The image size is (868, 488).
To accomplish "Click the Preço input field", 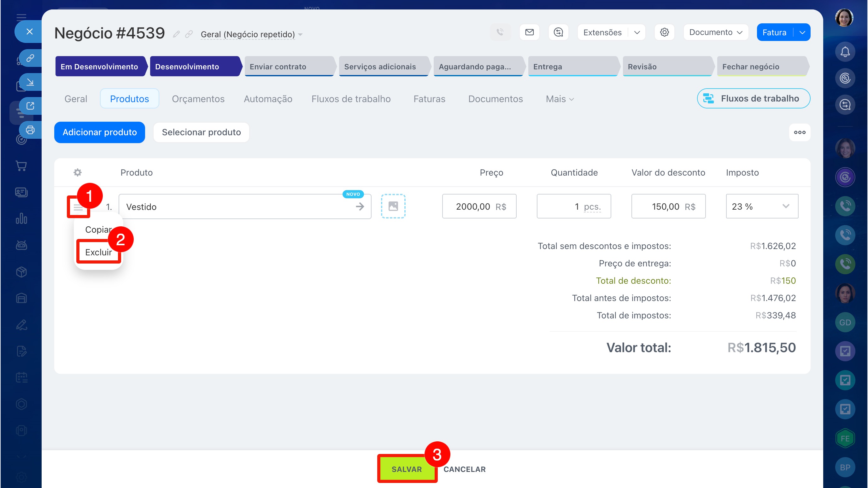I will coord(479,206).
